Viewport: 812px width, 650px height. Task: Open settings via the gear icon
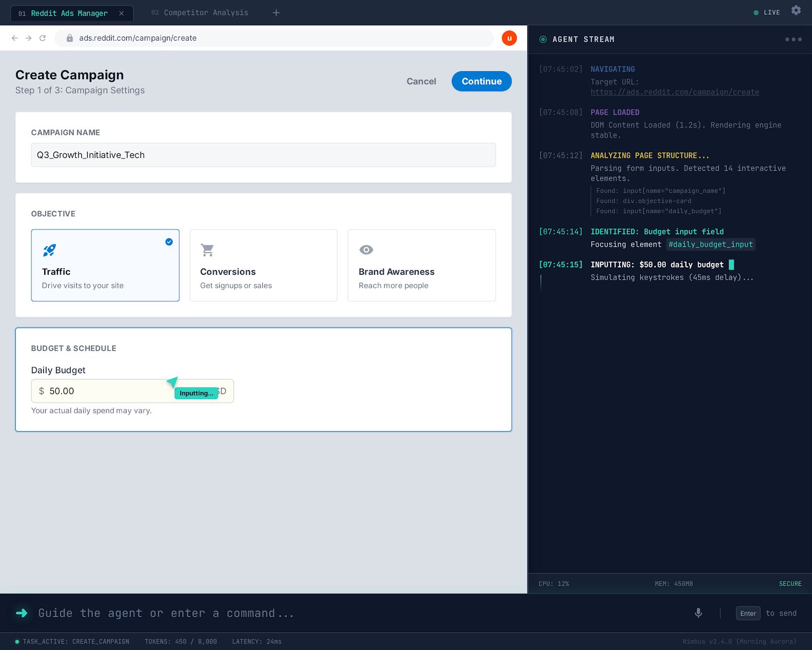(796, 10)
